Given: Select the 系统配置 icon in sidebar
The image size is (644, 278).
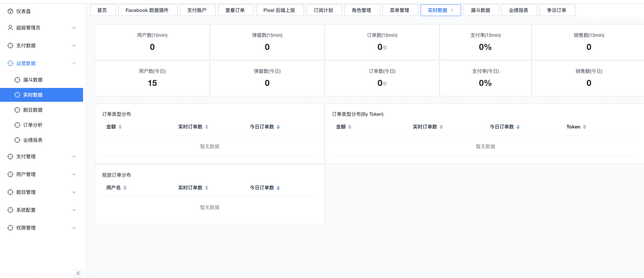Looking at the screenshot, I should pos(10,210).
